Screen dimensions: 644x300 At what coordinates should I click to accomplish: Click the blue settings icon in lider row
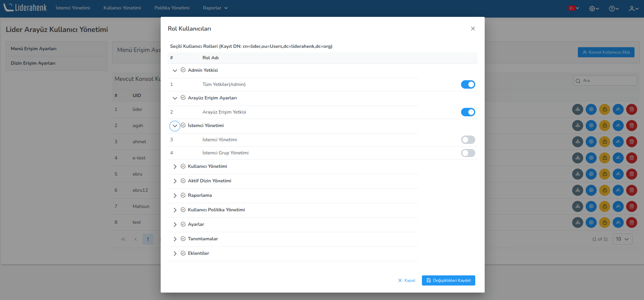tap(591, 109)
